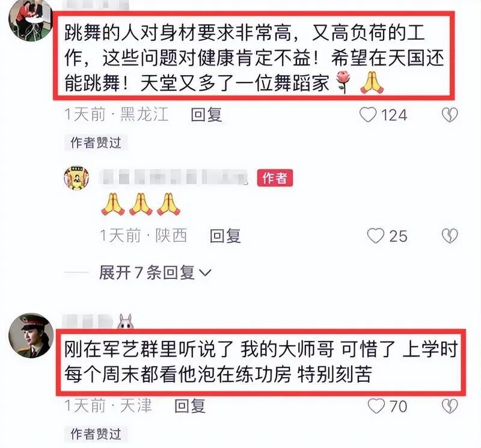Click the bottom 作者赞过 tag
The height and width of the screenshot is (448, 481).
(96, 434)
